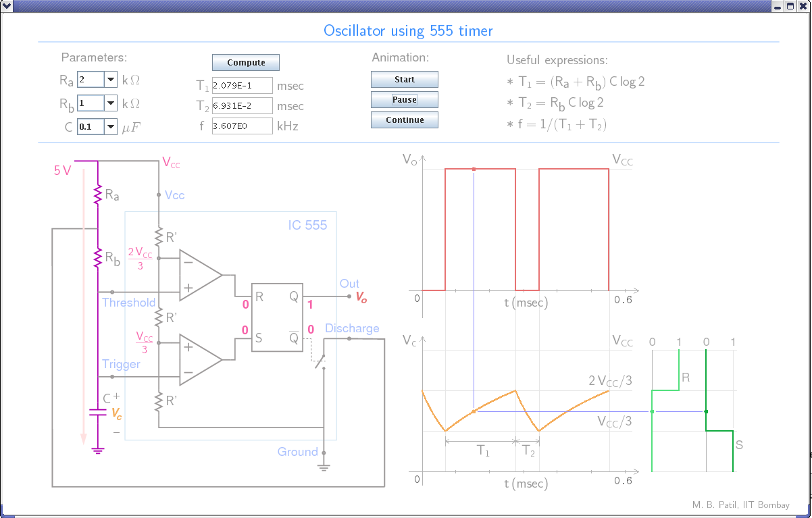Click the Ra resistor symbol in circuit

[98, 194]
